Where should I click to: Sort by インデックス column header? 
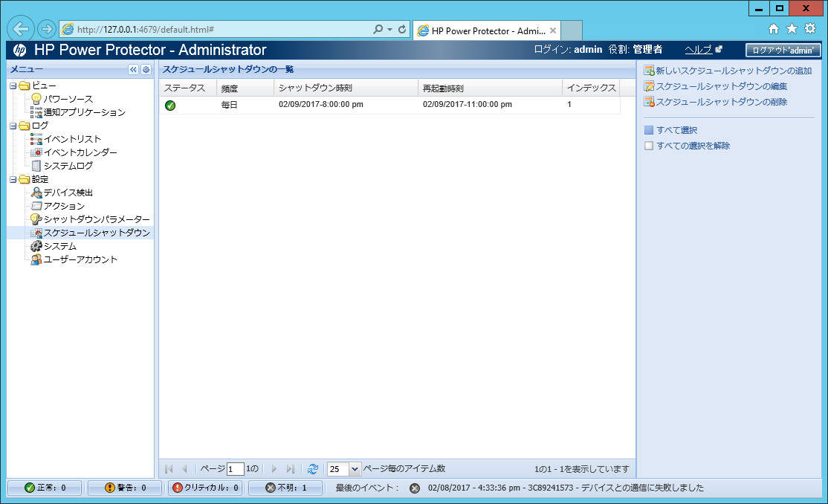(591, 88)
